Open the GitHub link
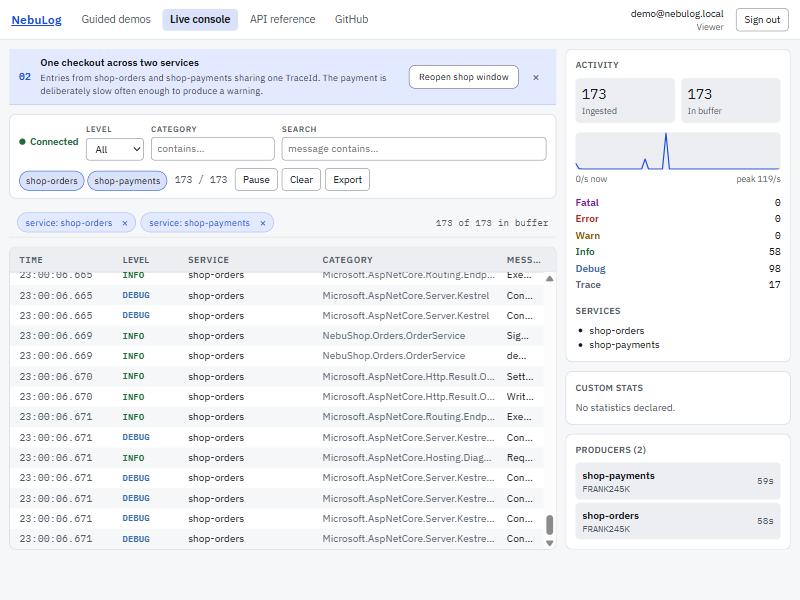Viewport: 800px width, 600px height. [x=352, y=19]
